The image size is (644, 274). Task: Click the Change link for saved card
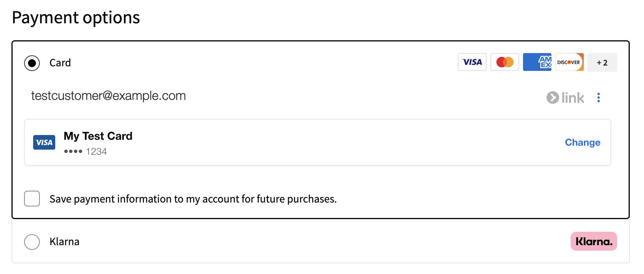click(x=582, y=143)
